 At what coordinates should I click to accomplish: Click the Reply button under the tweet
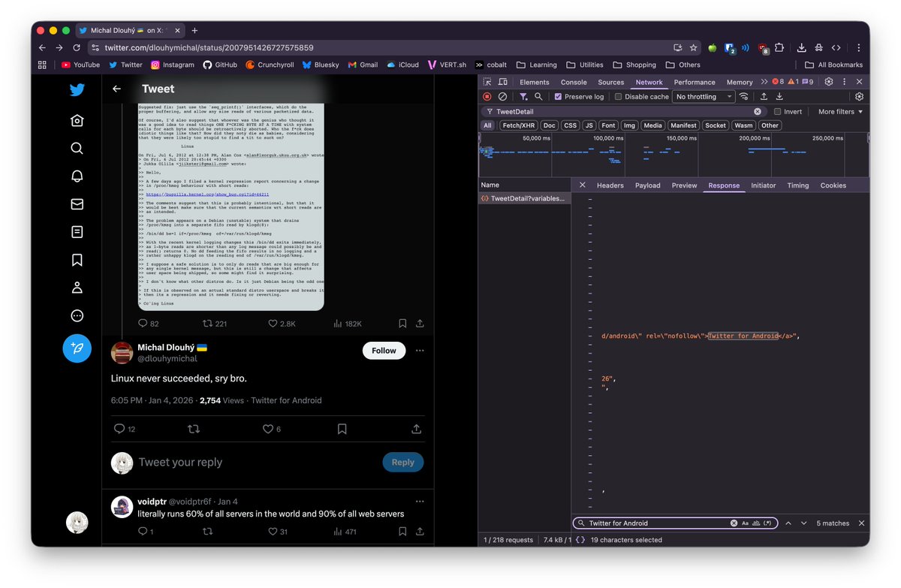tap(402, 462)
